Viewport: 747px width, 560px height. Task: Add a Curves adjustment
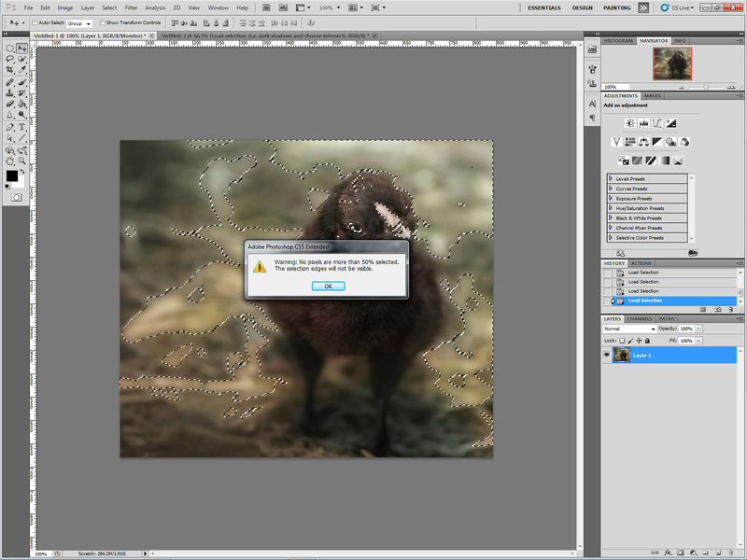[657, 123]
